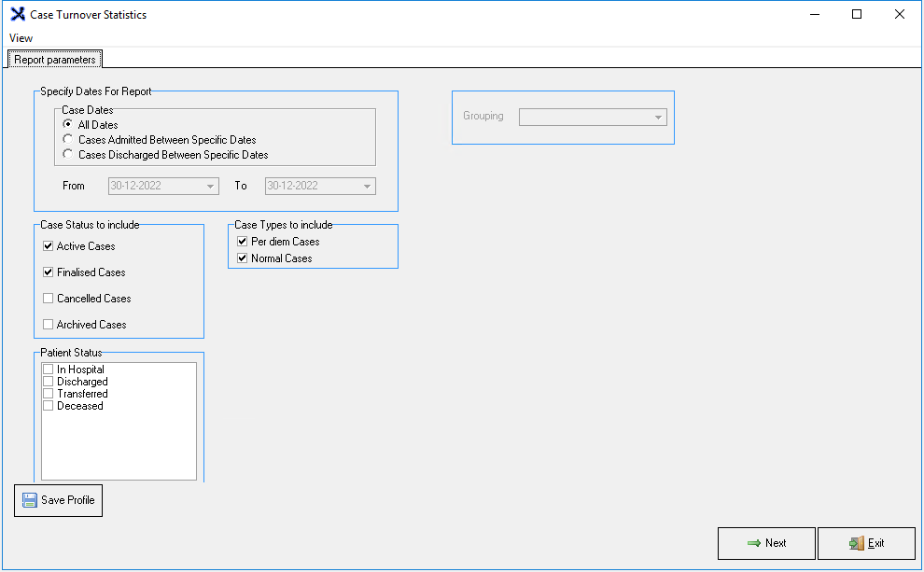Select the All Dates radio button

(68, 125)
